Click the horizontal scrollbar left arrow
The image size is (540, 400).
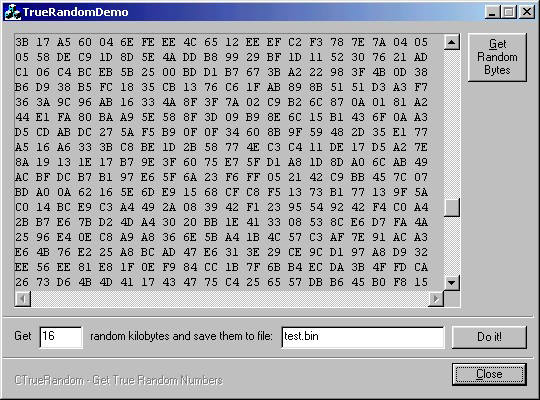22,299
